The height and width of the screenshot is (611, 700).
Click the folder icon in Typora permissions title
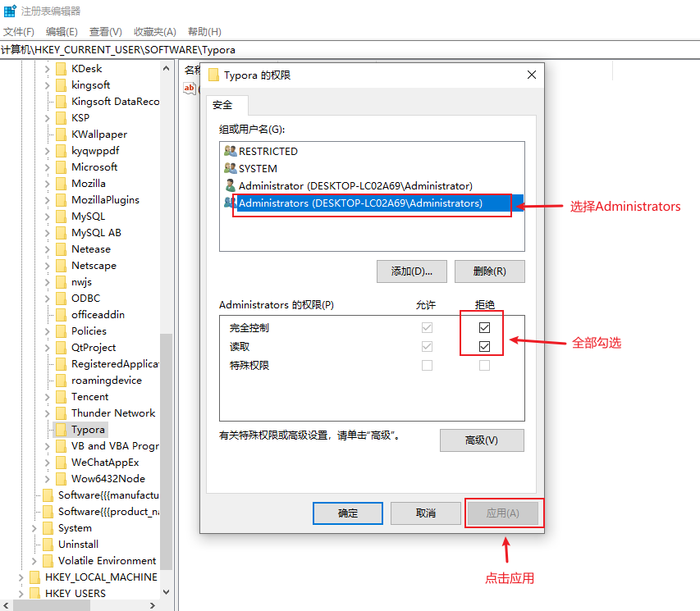214,75
